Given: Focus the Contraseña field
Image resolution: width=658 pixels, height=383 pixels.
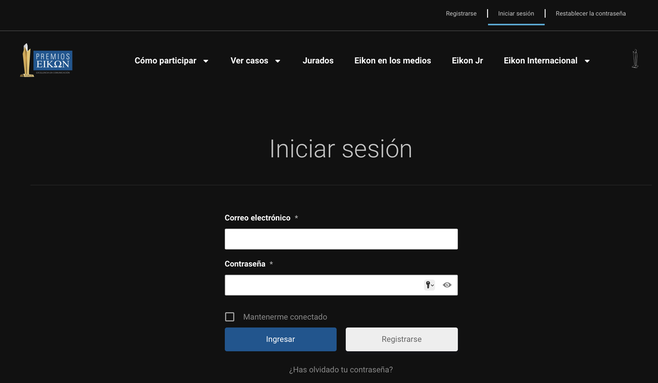Looking at the screenshot, I should [341, 285].
